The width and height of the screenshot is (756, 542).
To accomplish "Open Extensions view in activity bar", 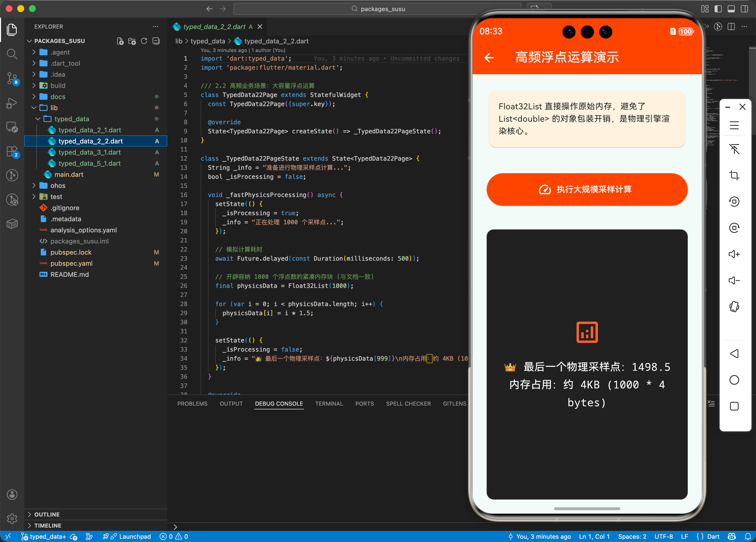I will [12, 152].
